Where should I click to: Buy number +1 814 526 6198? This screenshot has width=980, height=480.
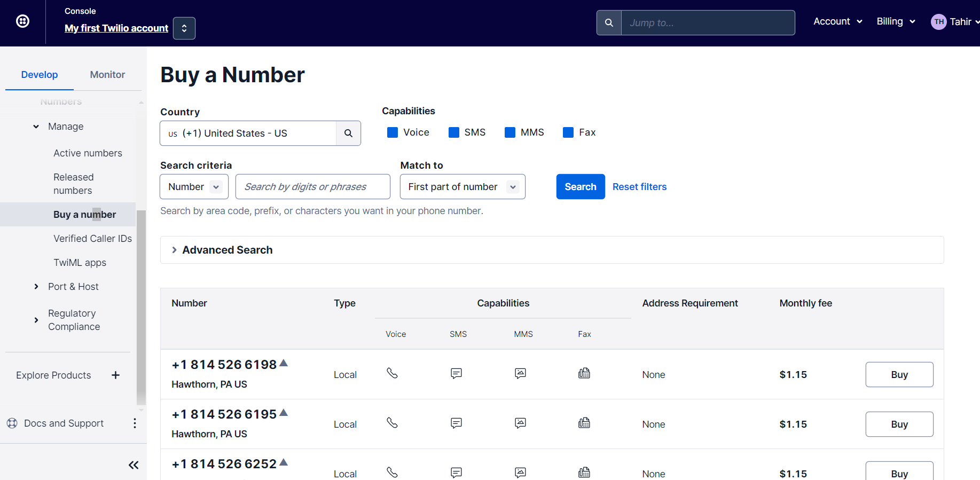(x=899, y=375)
